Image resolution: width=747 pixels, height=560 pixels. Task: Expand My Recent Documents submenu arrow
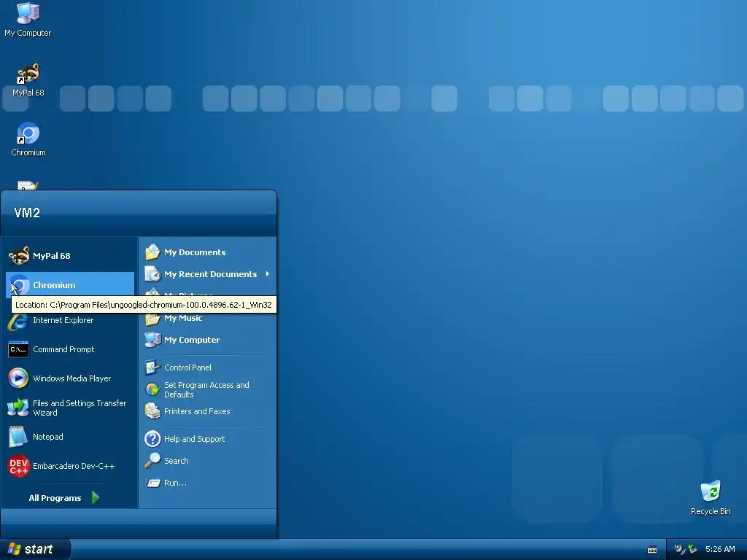tap(268, 274)
